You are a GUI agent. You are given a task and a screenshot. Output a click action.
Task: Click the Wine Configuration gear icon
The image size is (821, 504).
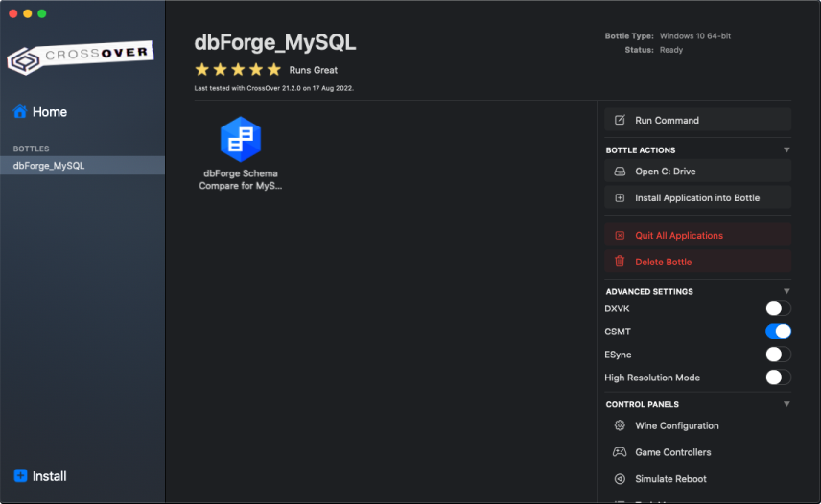pyautogui.click(x=620, y=425)
